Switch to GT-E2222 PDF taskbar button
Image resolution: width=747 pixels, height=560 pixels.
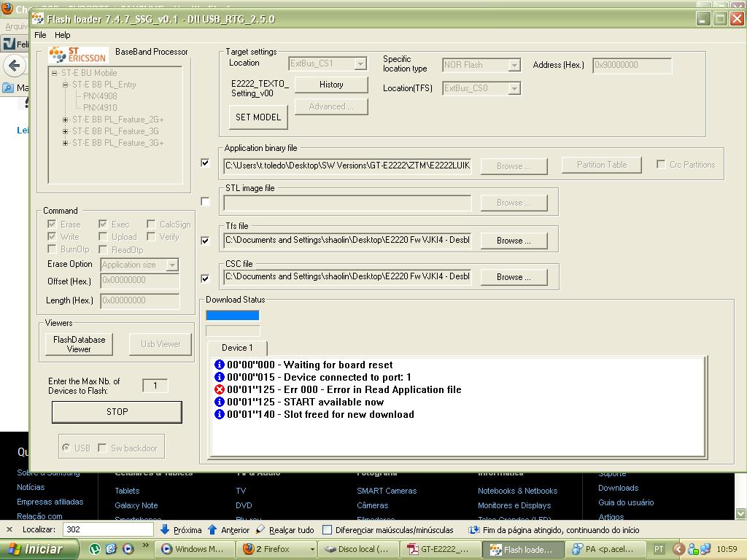439,549
